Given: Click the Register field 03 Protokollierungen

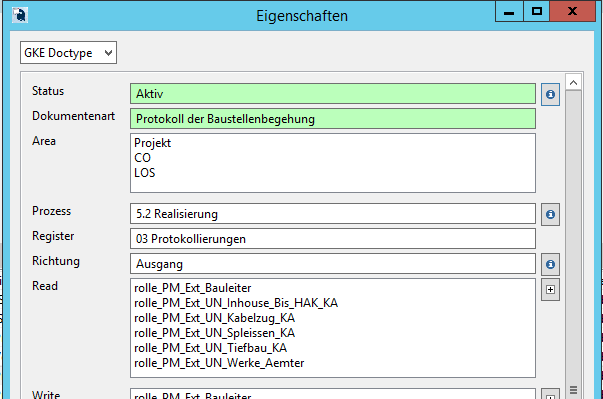Looking at the screenshot, I should point(333,239).
